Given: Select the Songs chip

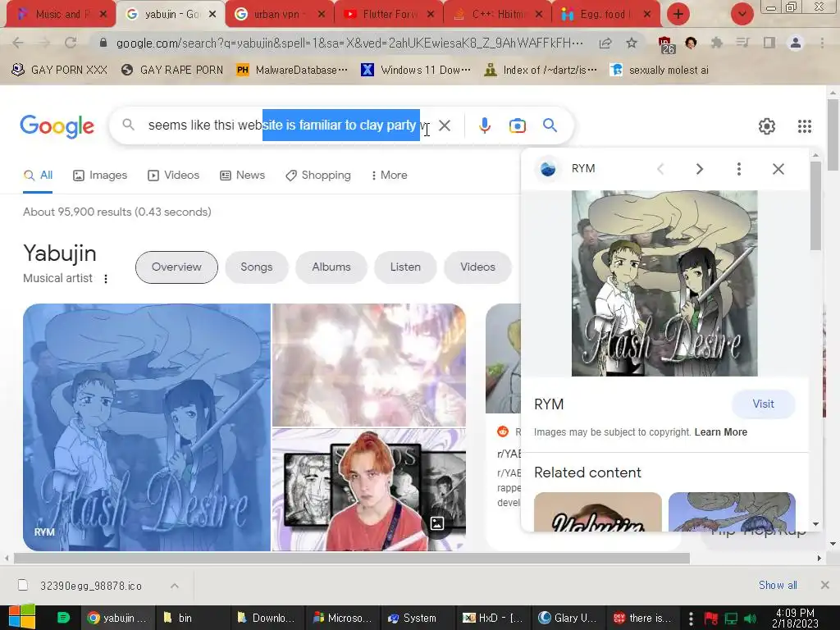Looking at the screenshot, I should pos(256,267).
